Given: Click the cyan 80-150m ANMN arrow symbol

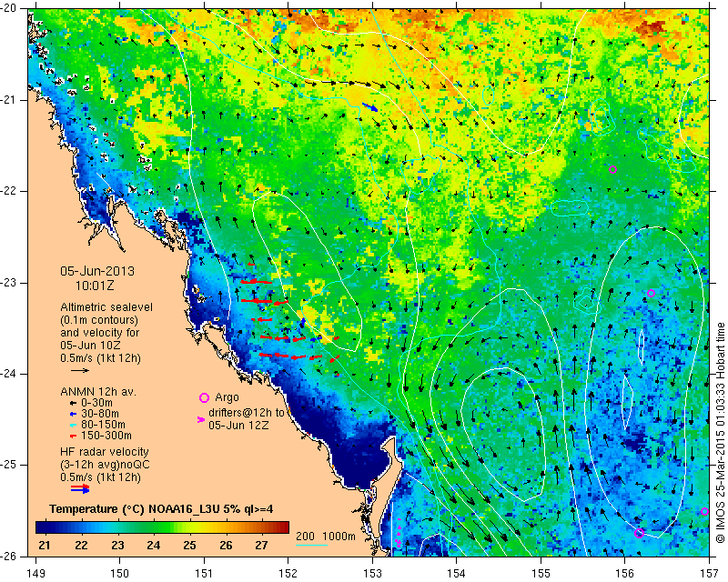Looking at the screenshot, I should 73,425.
